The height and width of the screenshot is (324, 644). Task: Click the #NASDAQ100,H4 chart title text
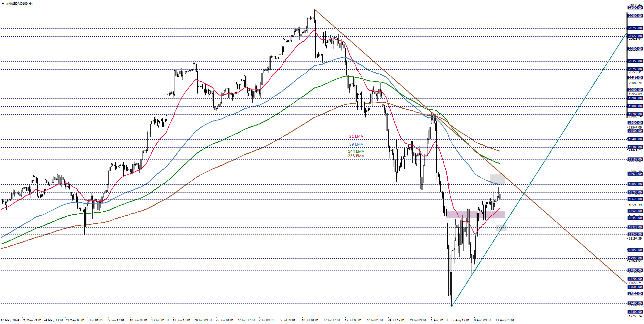click(19, 4)
